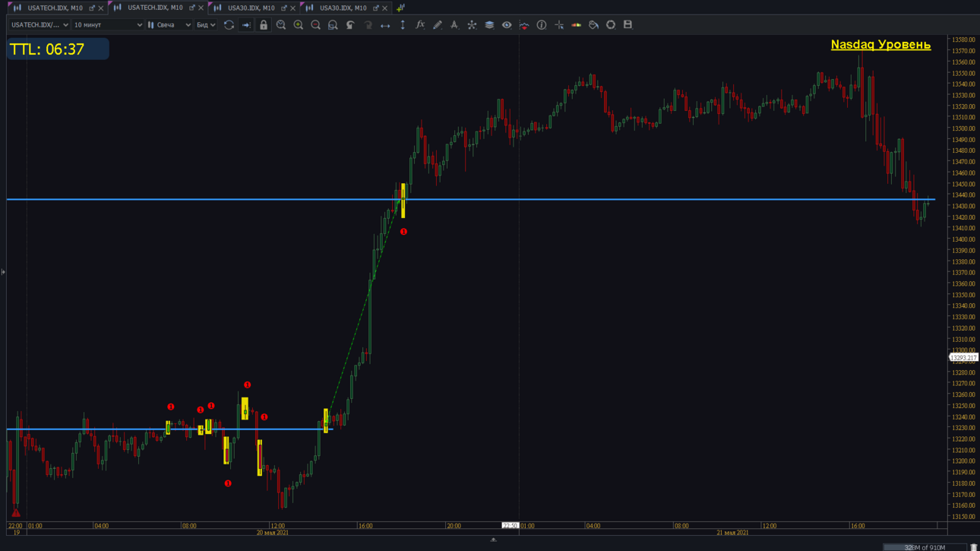Click the 328M of 910M memory bar
980x551 pixels.
tap(925, 547)
